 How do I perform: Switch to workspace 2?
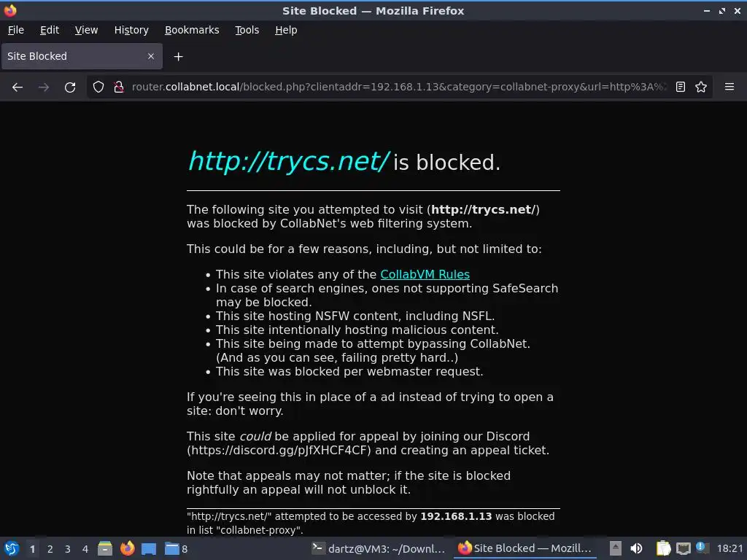(x=50, y=549)
